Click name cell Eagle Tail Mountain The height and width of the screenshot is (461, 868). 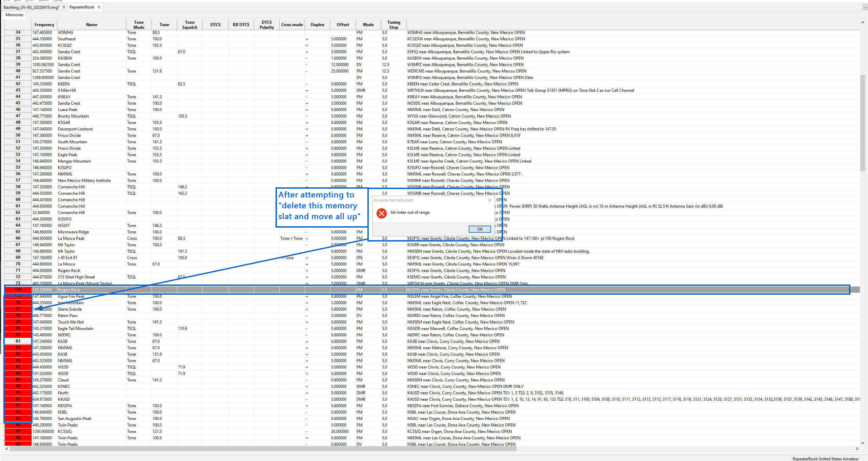pos(92,329)
